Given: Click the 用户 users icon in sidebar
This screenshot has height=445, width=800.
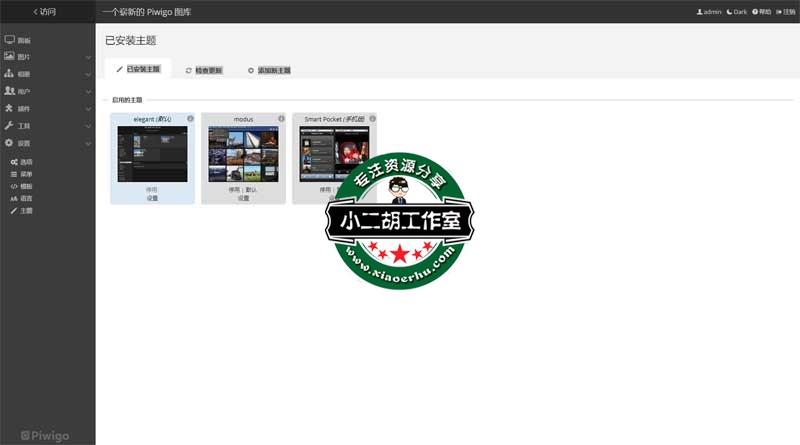Looking at the screenshot, I should click(9, 91).
